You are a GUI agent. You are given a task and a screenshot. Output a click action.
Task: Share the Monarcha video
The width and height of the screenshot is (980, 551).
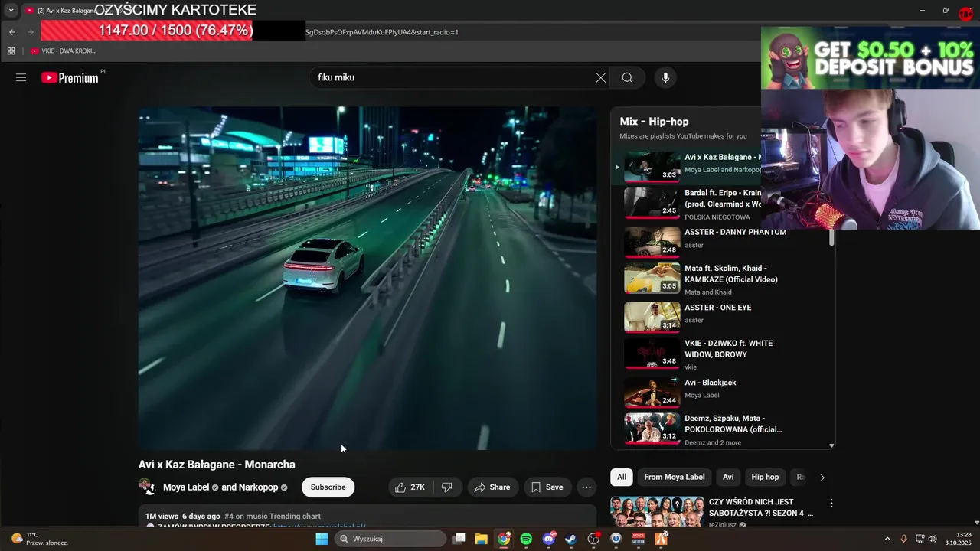click(x=492, y=487)
